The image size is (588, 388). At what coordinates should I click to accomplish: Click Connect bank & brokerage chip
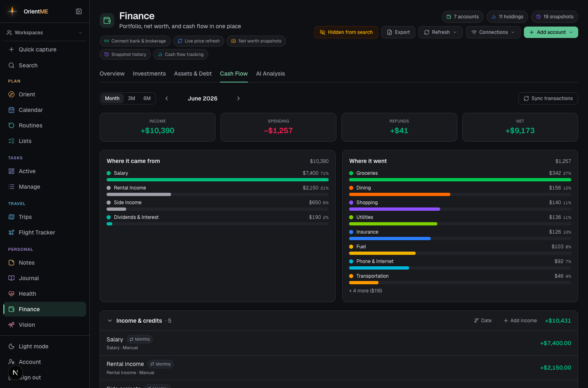(135, 41)
